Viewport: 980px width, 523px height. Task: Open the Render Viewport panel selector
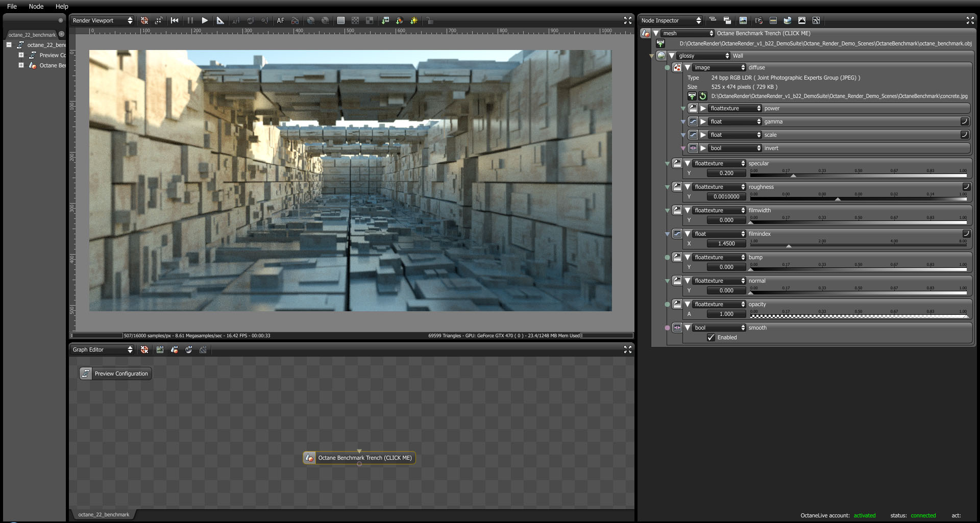coord(102,20)
